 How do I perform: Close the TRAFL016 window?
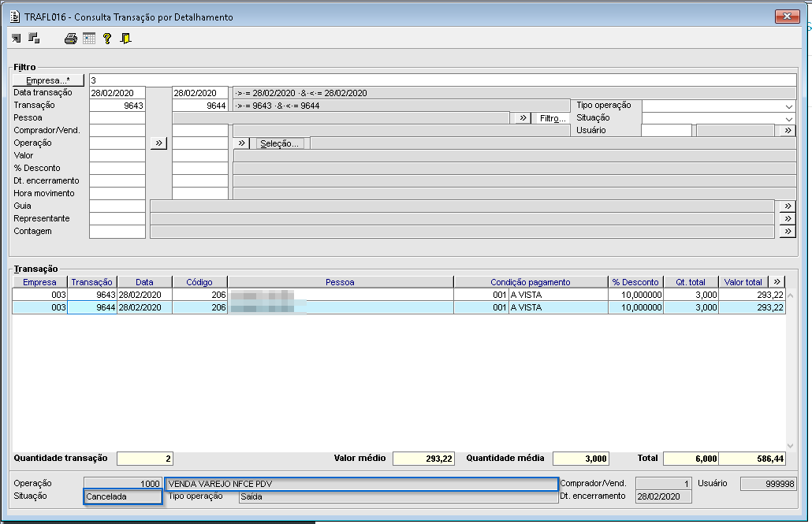click(x=787, y=17)
